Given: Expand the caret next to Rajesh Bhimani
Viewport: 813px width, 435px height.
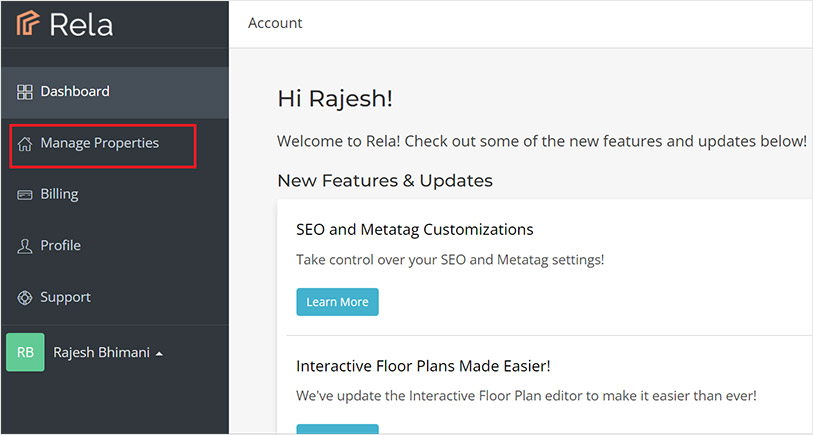Looking at the screenshot, I should point(159,353).
